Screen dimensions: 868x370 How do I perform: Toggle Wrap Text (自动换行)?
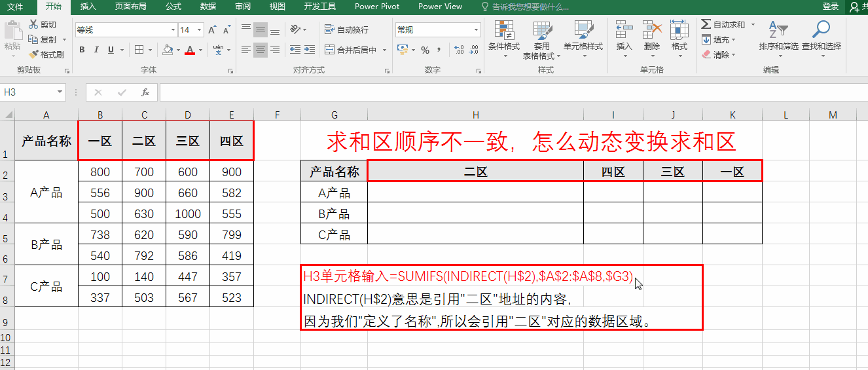346,29
